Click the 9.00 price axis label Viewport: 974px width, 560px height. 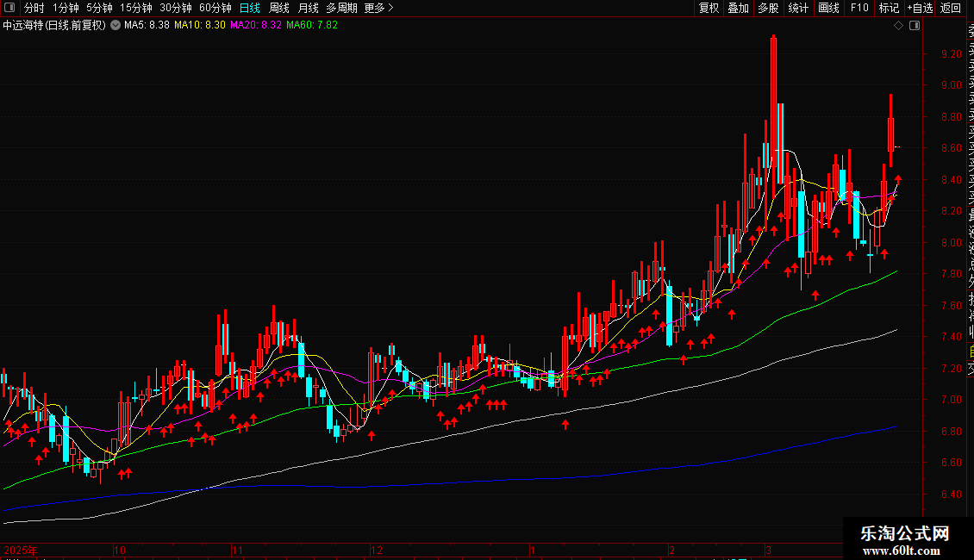[x=951, y=85]
